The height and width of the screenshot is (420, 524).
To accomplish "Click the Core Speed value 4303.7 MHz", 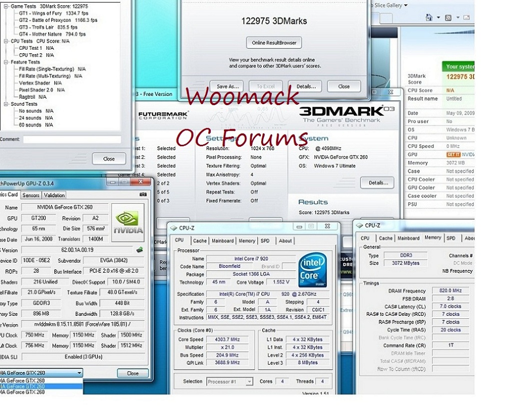I will (227, 339).
